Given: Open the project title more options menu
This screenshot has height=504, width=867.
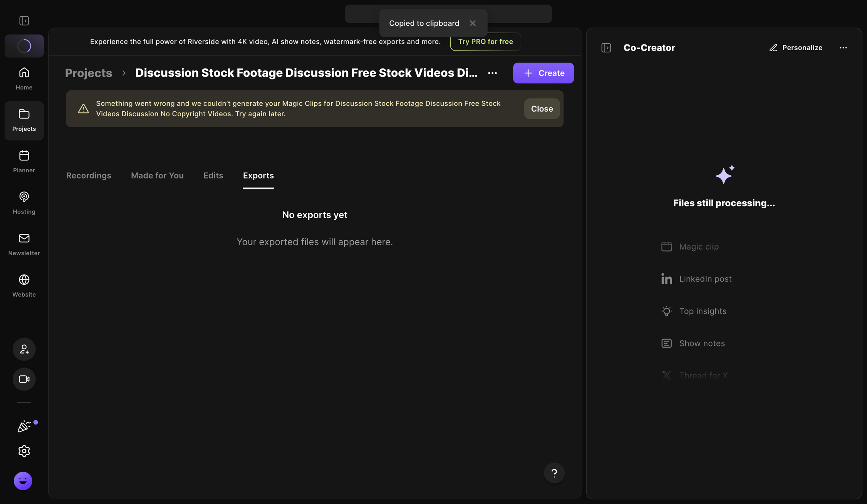Looking at the screenshot, I should (492, 73).
